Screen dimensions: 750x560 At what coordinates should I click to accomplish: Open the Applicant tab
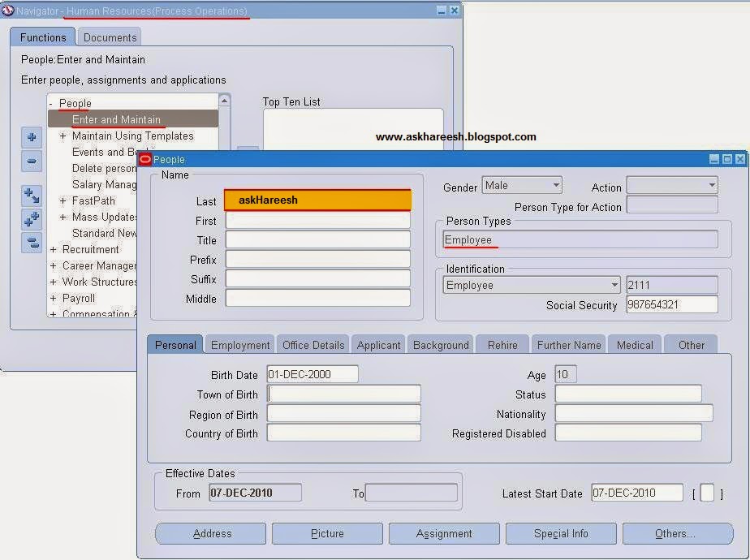click(x=378, y=345)
